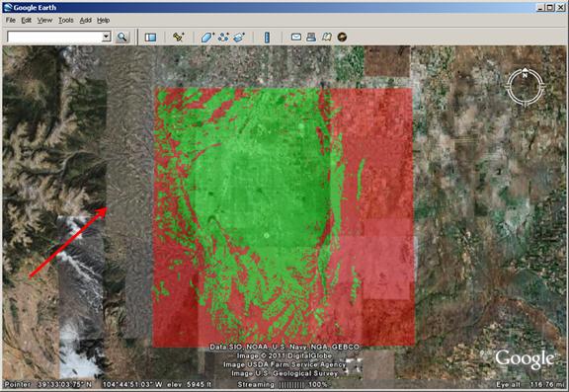Click the Add Image Overlay icon
The image size is (569, 392).
(x=239, y=37)
